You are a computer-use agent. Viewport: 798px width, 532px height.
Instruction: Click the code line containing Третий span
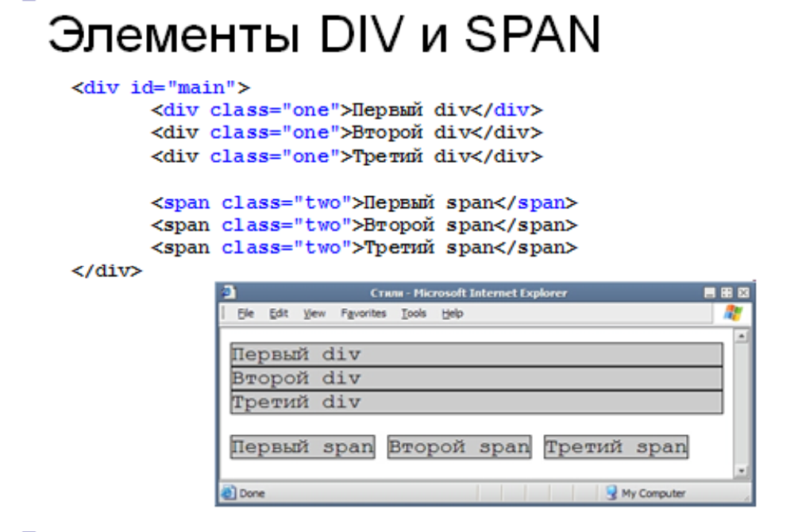point(364,248)
